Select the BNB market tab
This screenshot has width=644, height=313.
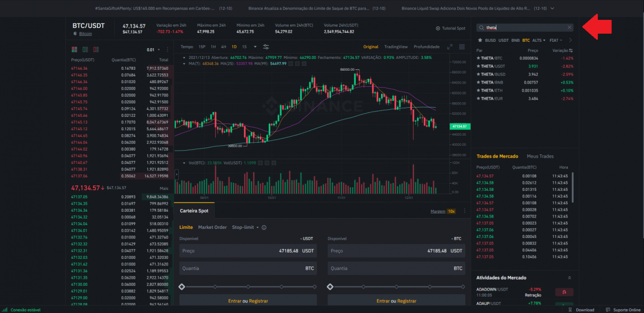pyautogui.click(x=515, y=40)
